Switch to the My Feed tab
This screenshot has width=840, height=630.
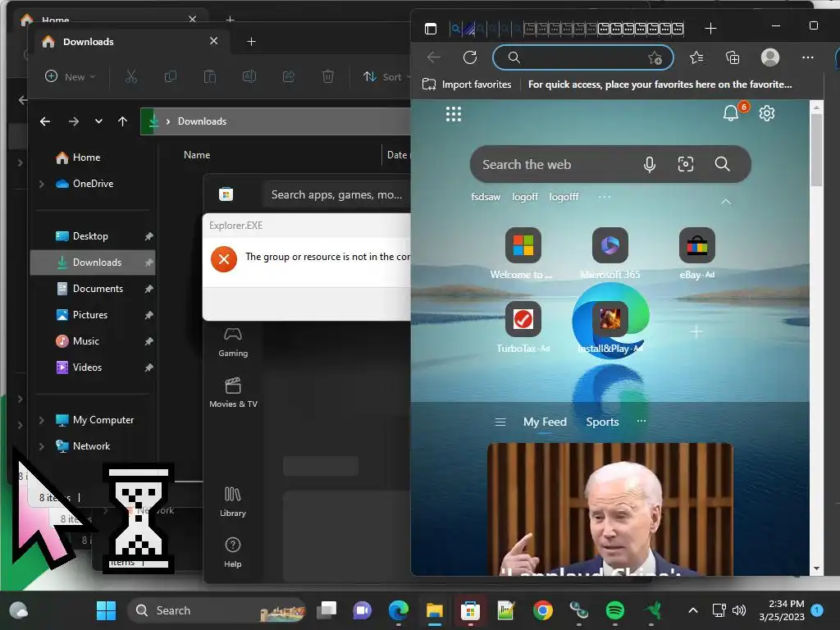click(x=545, y=422)
